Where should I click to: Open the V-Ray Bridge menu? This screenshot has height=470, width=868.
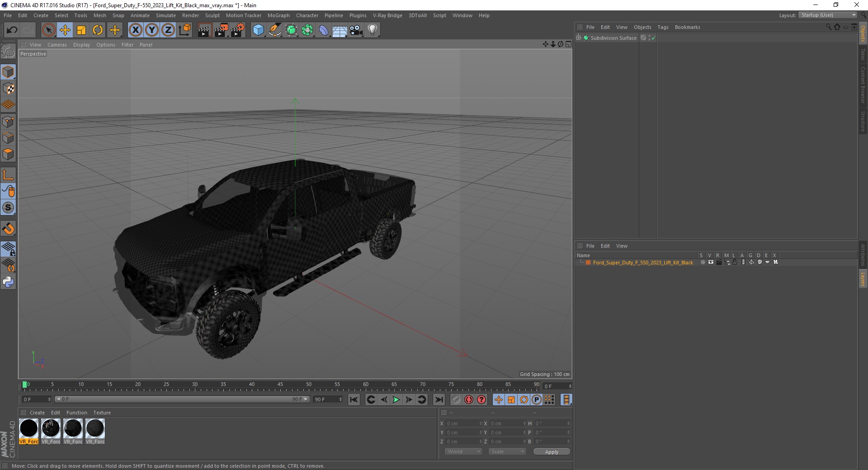[x=387, y=15]
